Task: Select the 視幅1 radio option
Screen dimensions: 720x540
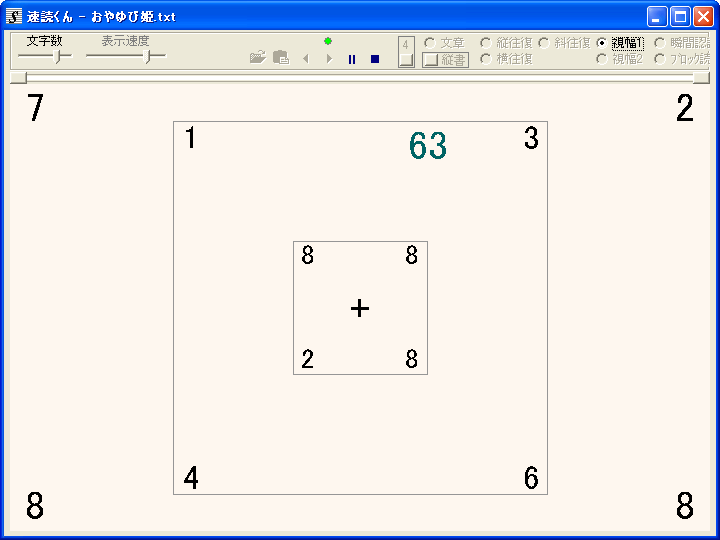Action: click(620, 43)
